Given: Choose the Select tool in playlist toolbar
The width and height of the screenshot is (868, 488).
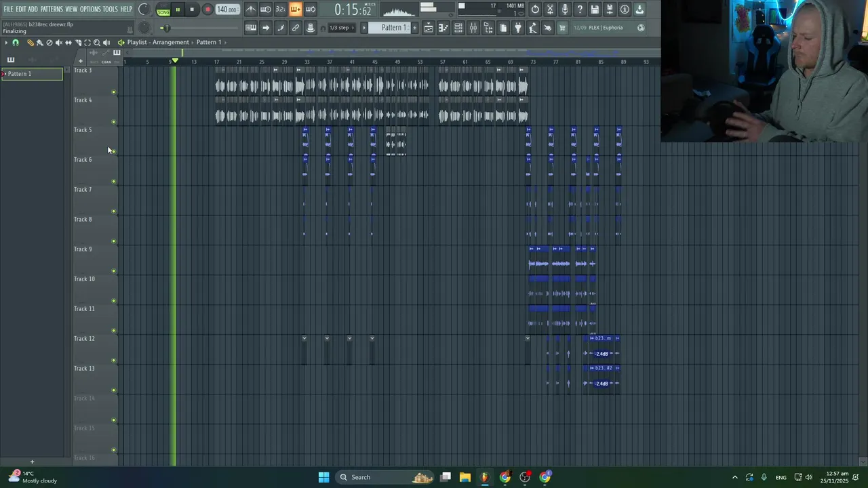Looking at the screenshot, I should click(x=87, y=42).
